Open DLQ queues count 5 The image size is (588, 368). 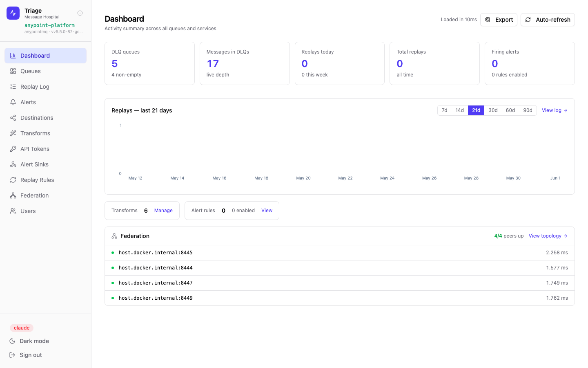115,64
